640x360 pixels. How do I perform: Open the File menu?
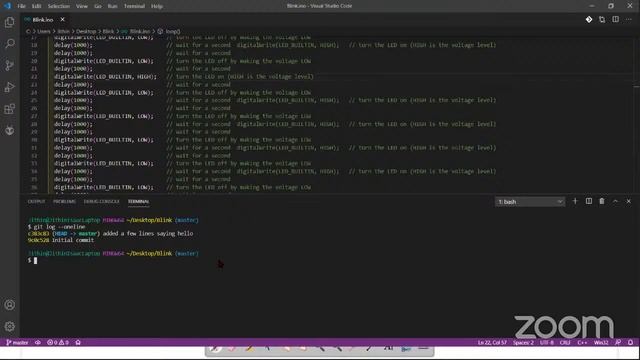[21, 6]
